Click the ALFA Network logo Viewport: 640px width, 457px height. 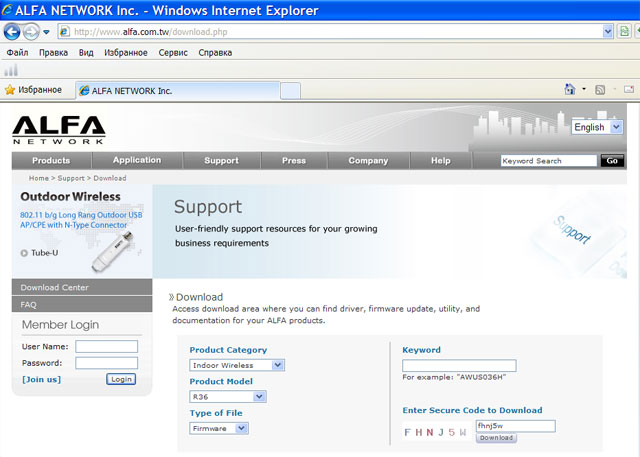point(59,130)
